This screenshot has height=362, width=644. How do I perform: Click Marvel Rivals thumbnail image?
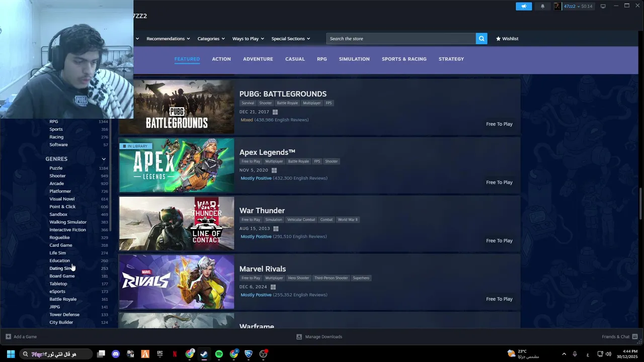(x=177, y=282)
